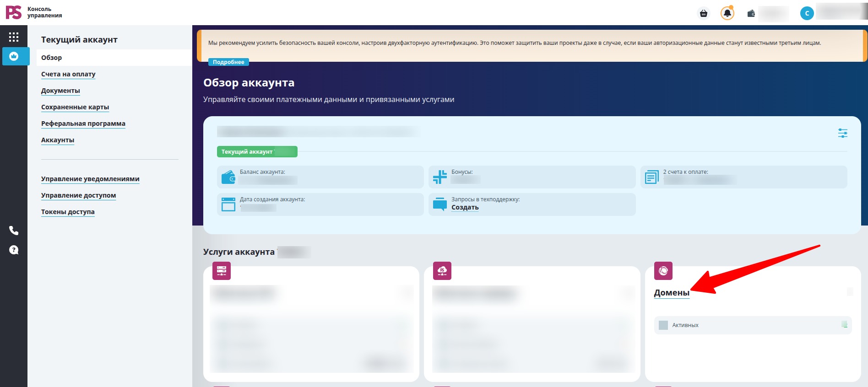The image size is (868, 387).
Task: Click Создать support request link
Action: tap(465, 207)
